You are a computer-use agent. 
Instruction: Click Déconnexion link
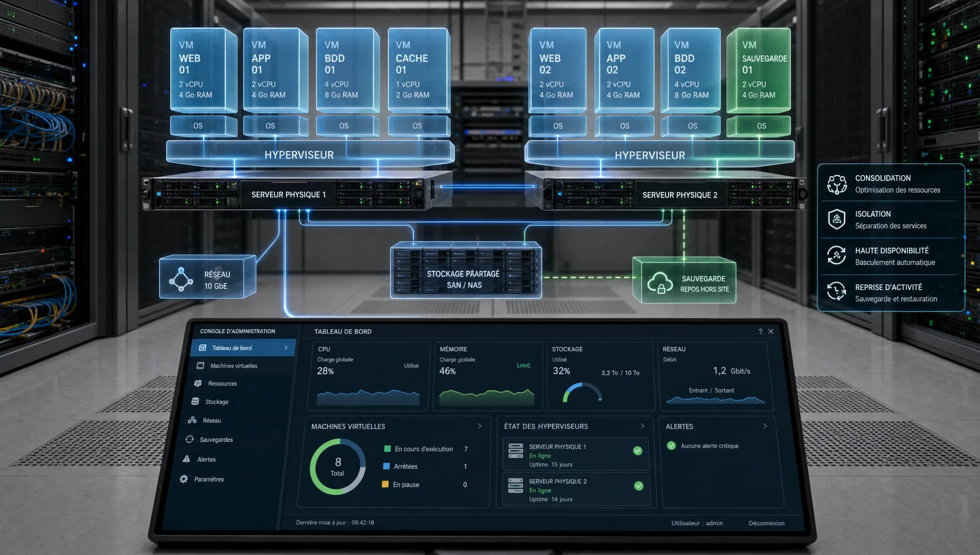coord(766,523)
